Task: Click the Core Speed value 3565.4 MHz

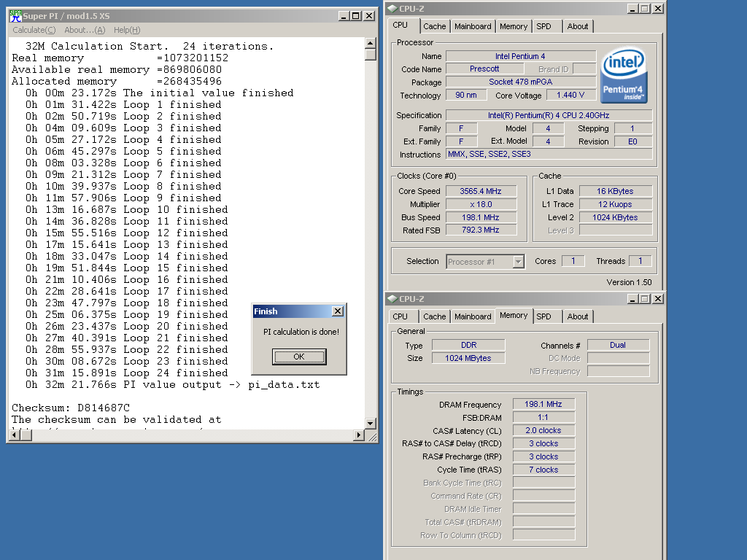Action: tap(481, 191)
